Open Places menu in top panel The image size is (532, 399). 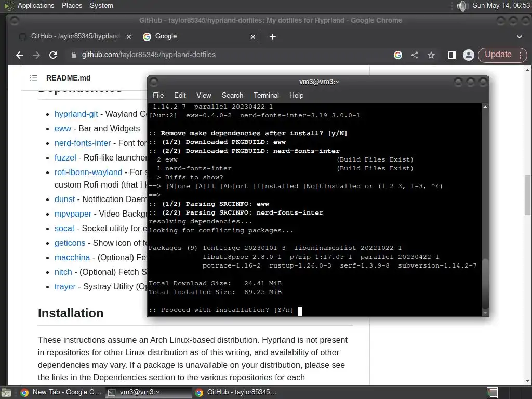(72, 5)
